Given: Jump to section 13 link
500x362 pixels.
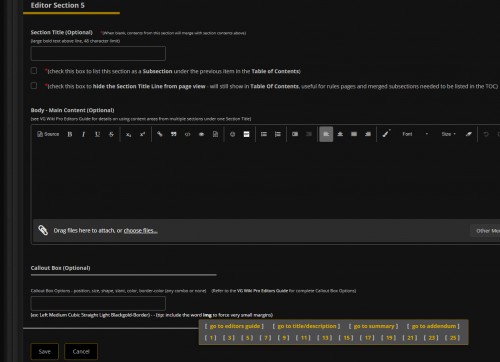Looking at the screenshot, I should 324,338.
